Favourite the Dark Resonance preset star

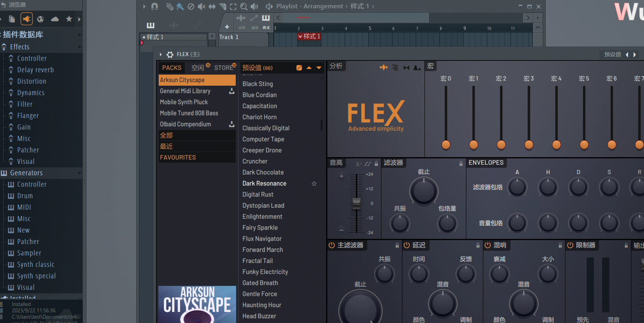(x=314, y=184)
